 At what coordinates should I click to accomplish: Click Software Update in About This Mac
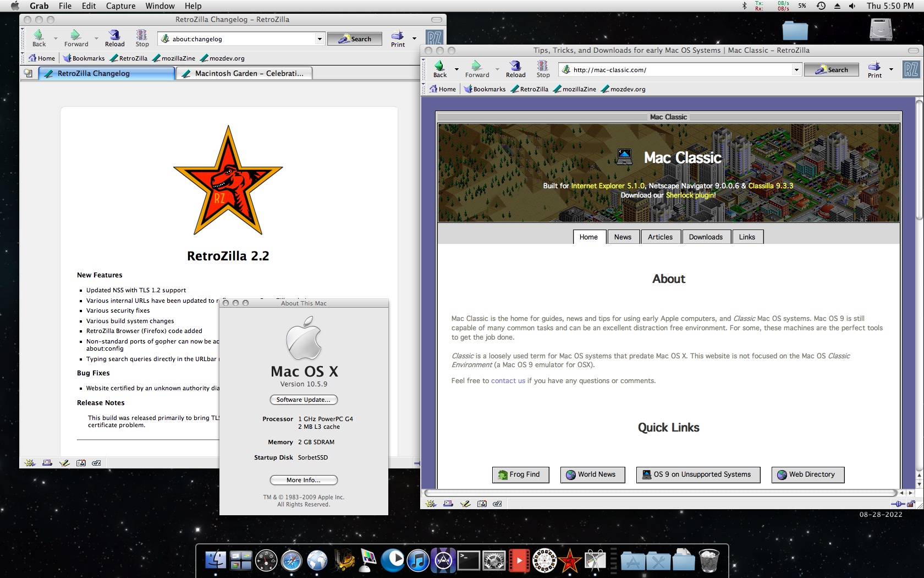[304, 400]
